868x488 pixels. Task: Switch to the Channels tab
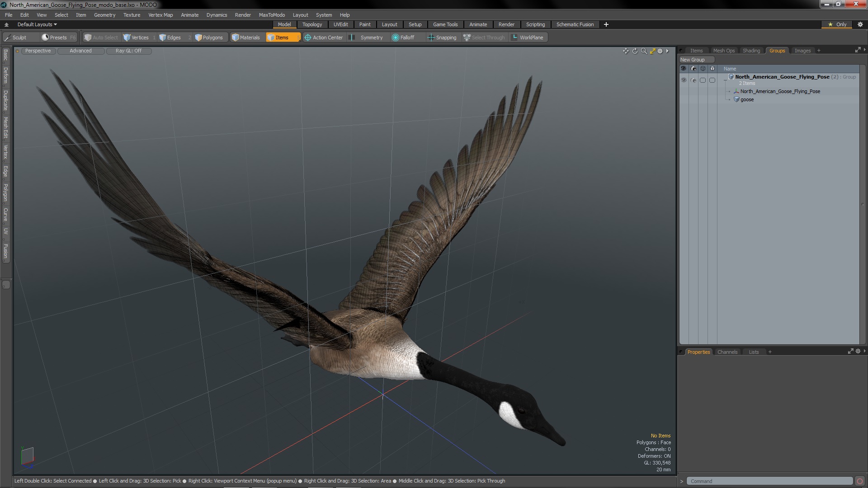(727, 352)
